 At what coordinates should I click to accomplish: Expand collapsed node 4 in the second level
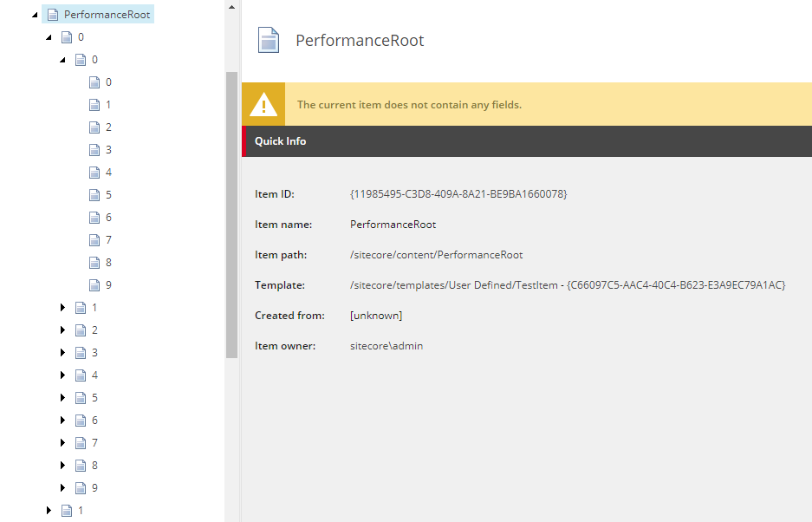click(x=62, y=375)
